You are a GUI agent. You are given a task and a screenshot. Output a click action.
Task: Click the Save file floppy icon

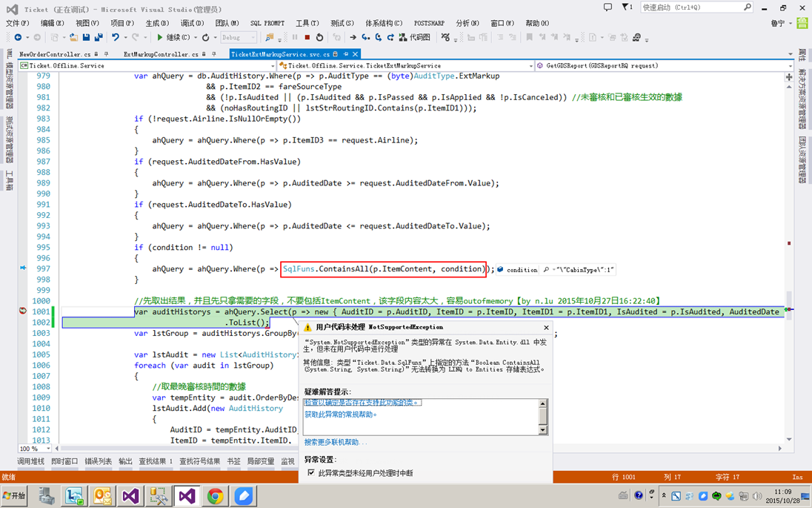pyautogui.click(x=86, y=37)
